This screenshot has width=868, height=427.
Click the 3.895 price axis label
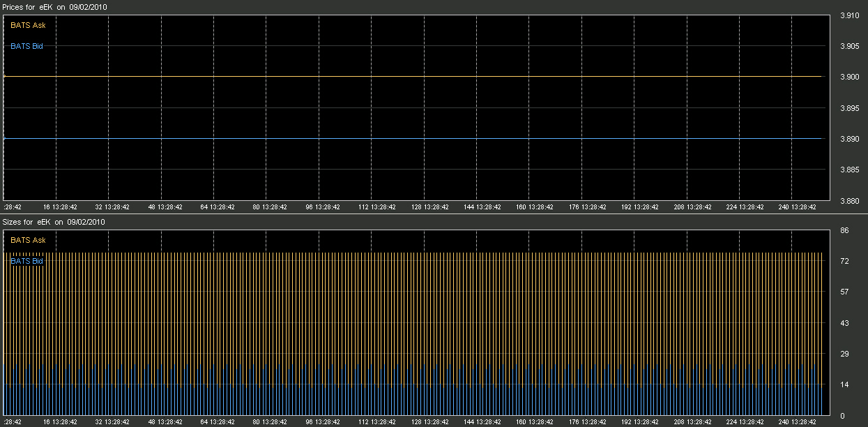coord(849,108)
